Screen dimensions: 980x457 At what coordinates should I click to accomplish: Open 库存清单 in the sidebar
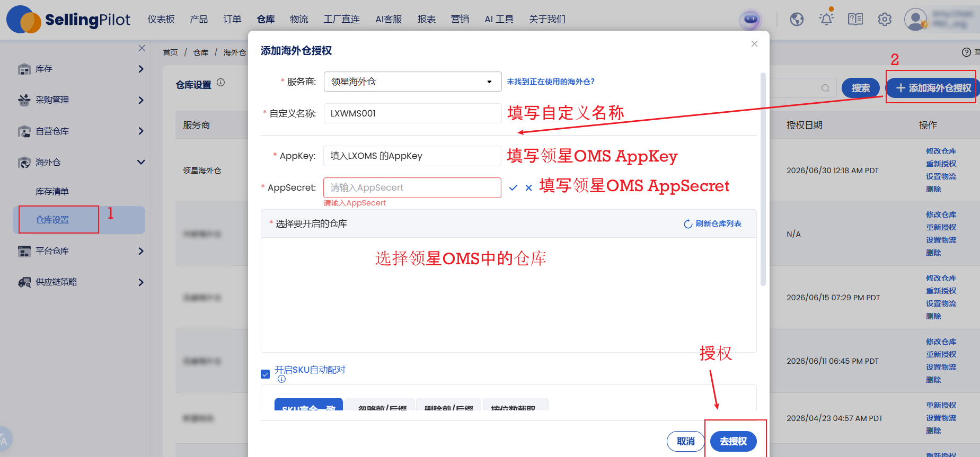(x=52, y=192)
